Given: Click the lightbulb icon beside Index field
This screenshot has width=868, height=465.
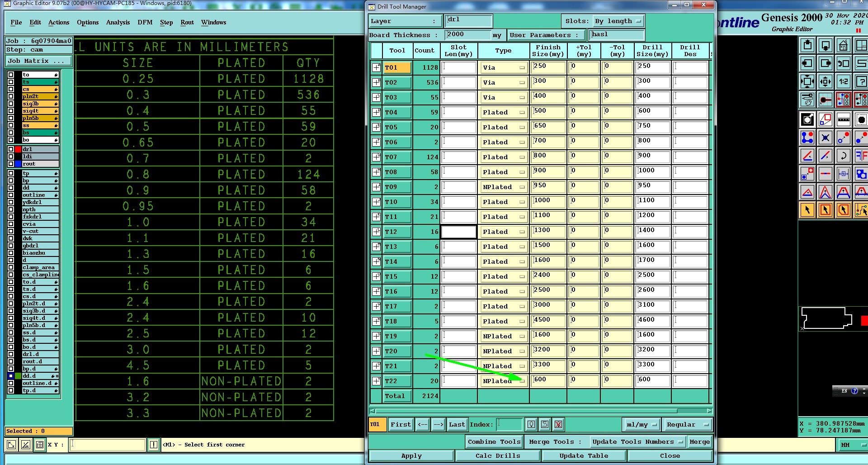Looking at the screenshot, I should (x=531, y=424).
